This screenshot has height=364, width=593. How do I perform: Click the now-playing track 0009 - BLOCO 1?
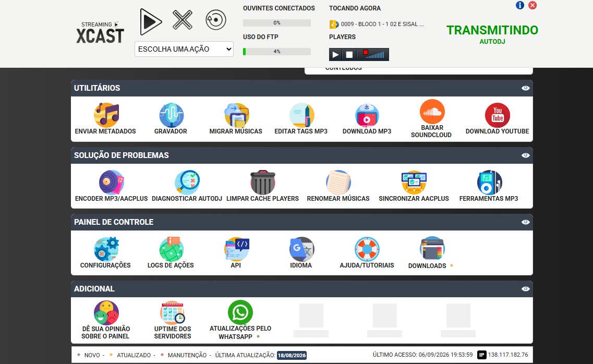[x=382, y=24]
